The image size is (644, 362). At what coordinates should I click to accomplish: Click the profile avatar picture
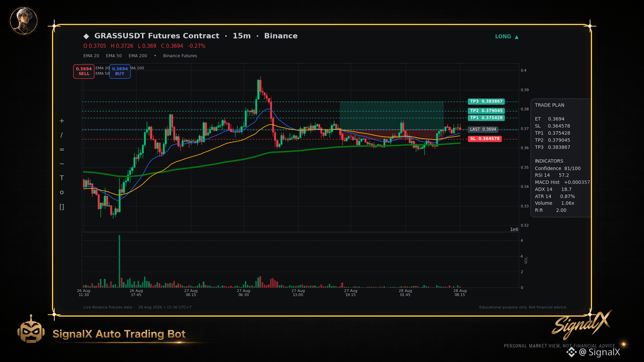click(x=23, y=21)
